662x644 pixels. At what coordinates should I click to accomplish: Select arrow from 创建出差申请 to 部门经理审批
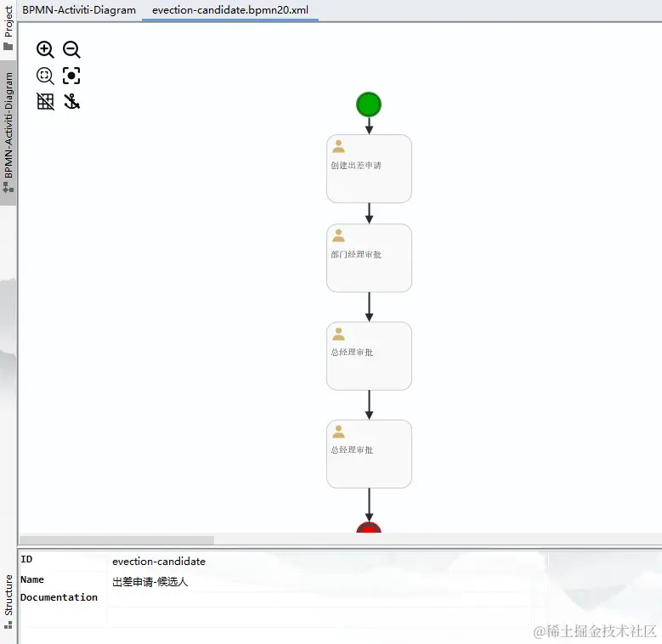(x=369, y=213)
